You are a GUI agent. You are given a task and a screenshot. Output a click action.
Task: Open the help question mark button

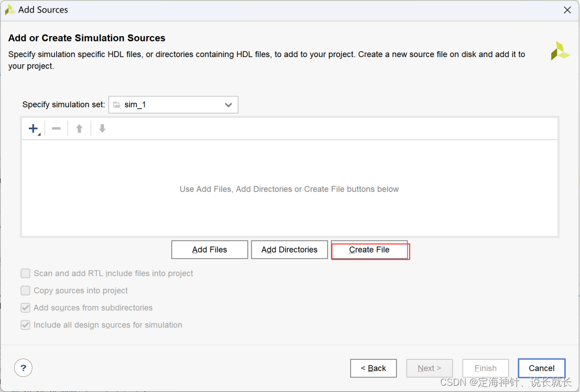(23, 368)
